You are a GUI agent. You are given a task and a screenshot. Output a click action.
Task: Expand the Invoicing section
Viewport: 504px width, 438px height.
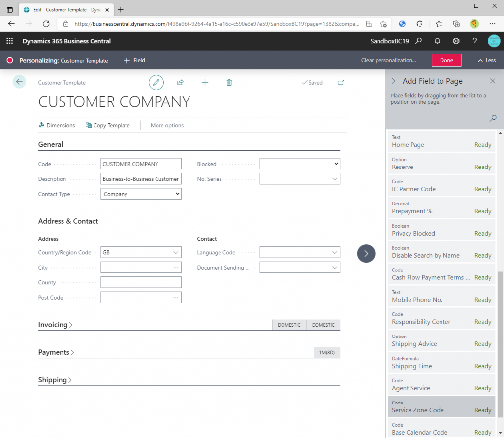coord(55,324)
